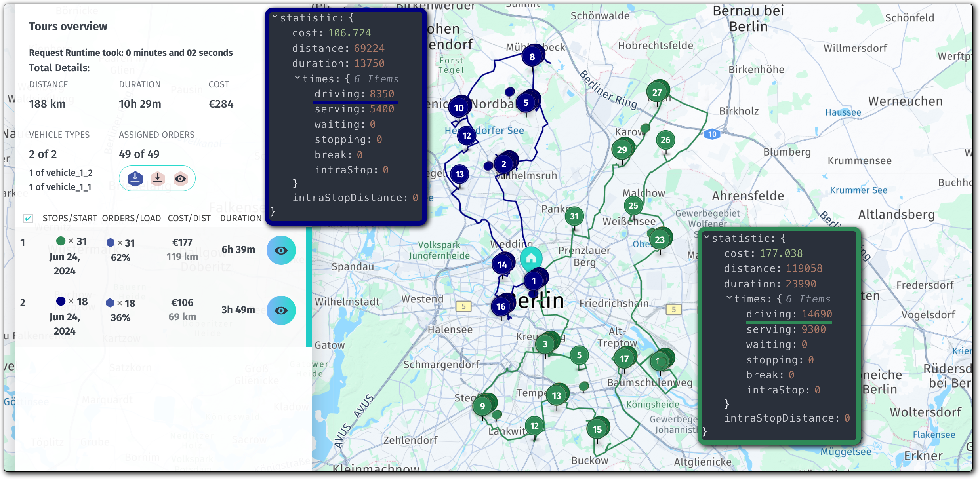Click green marker 15 near Buckow
Viewport: 980px width, 479px height.
[597, 429]
